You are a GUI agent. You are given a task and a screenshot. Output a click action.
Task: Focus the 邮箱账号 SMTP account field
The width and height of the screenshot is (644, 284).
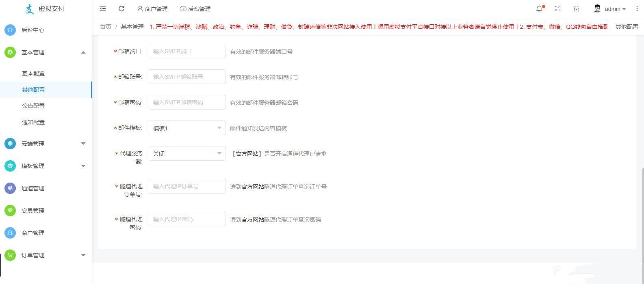pyautogui.click(x=187, y=77)
